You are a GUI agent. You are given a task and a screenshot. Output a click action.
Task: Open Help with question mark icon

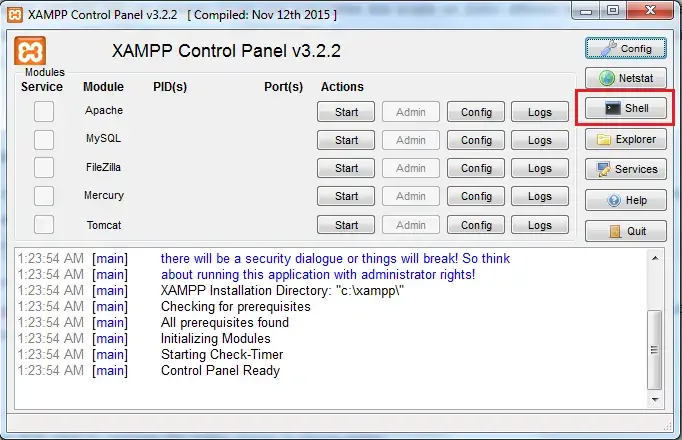pyautogui.click(x=625, y=200)
